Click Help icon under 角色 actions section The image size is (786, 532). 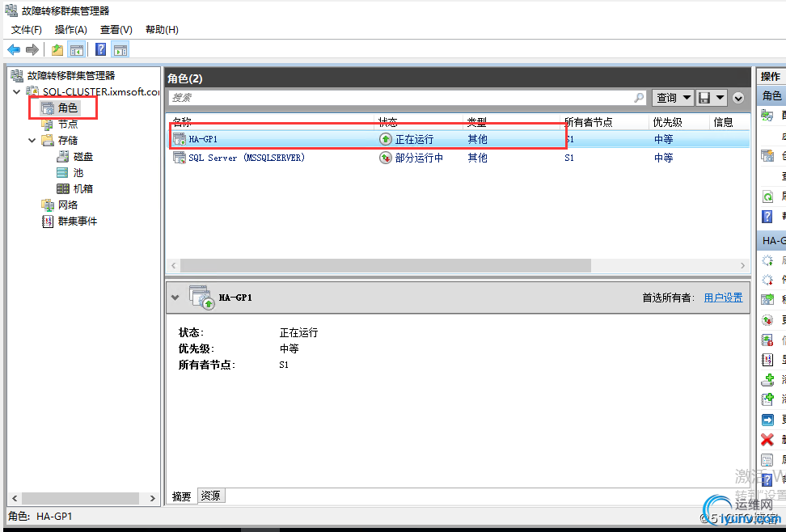point(767,217)
